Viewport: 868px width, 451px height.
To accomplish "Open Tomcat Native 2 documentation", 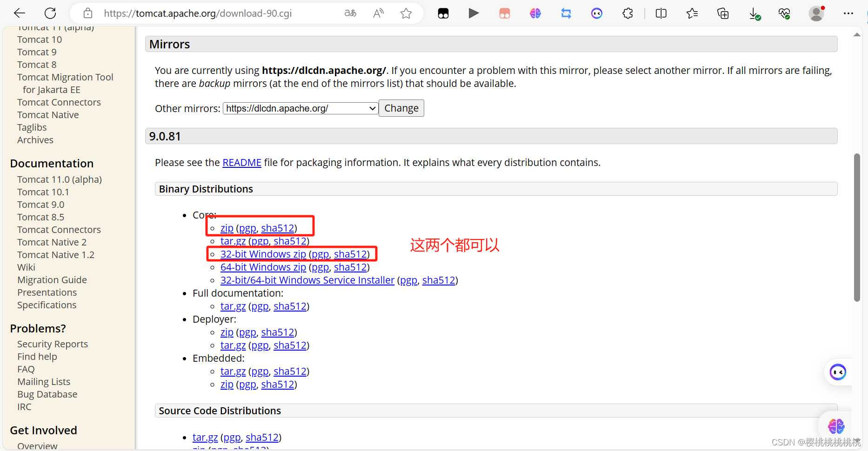I will click(x=52, y=242).
